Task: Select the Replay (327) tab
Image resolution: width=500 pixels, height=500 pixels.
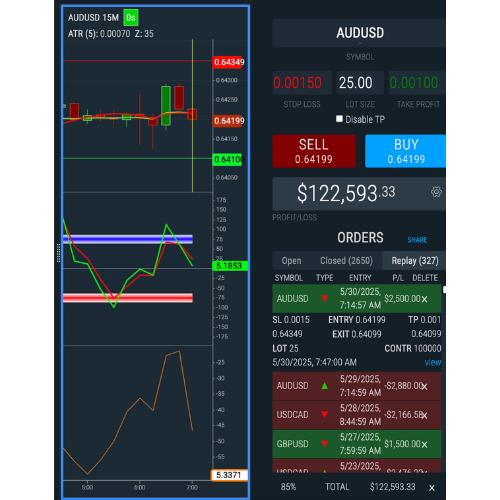Action: [415, 261]
